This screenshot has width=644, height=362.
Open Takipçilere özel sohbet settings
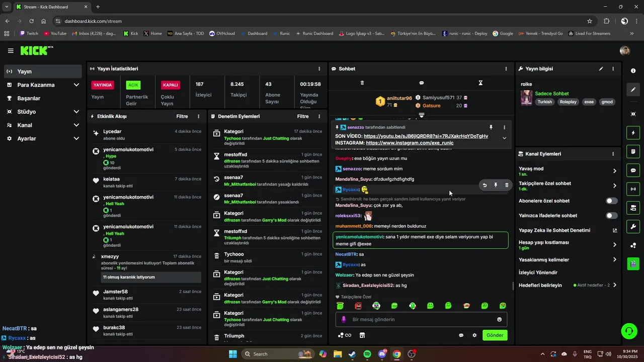tap(568, 186)
